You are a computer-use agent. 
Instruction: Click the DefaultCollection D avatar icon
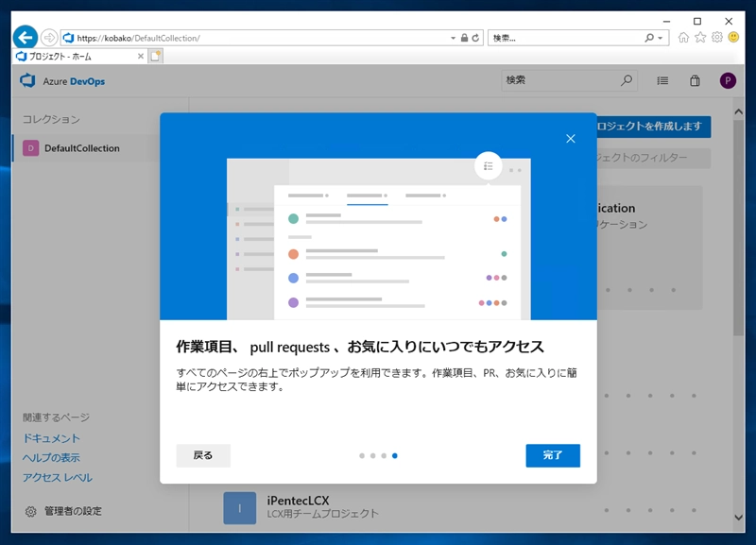coord(31,148)
